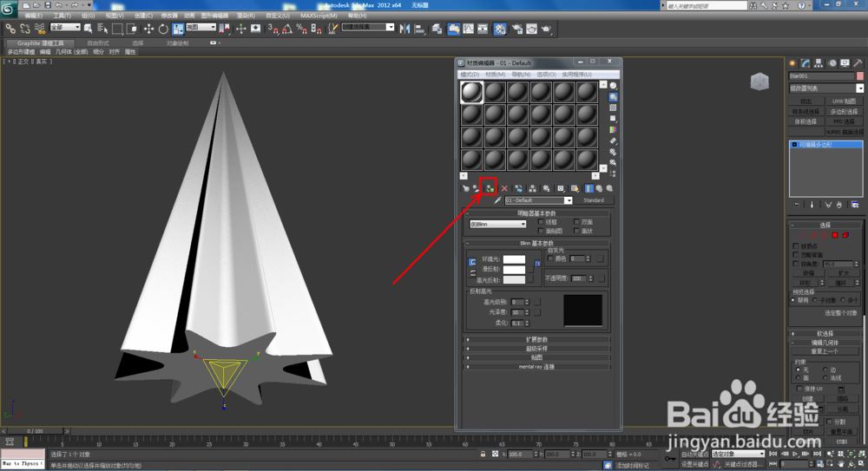Image resolution: width=868 pixels, height=471 pixels.
Task: Open the Rendering (渲染R) main menu
Action: point(246,16)
